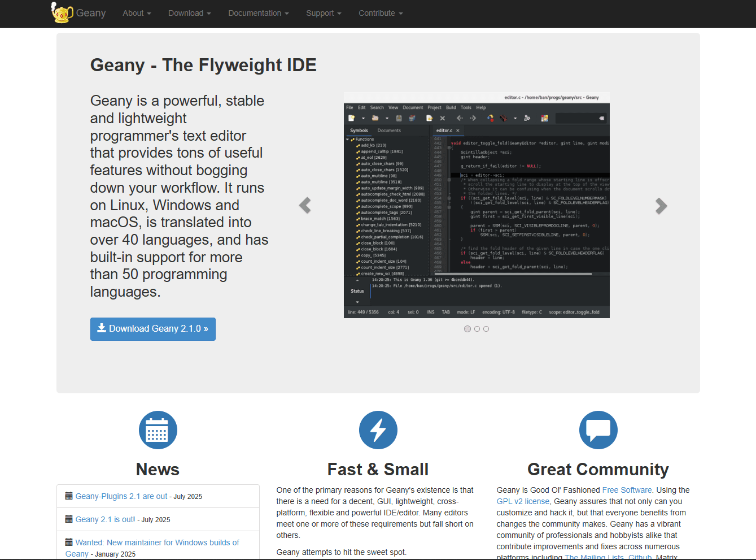Click the large News calendar icon

click(x=158, y=430)
